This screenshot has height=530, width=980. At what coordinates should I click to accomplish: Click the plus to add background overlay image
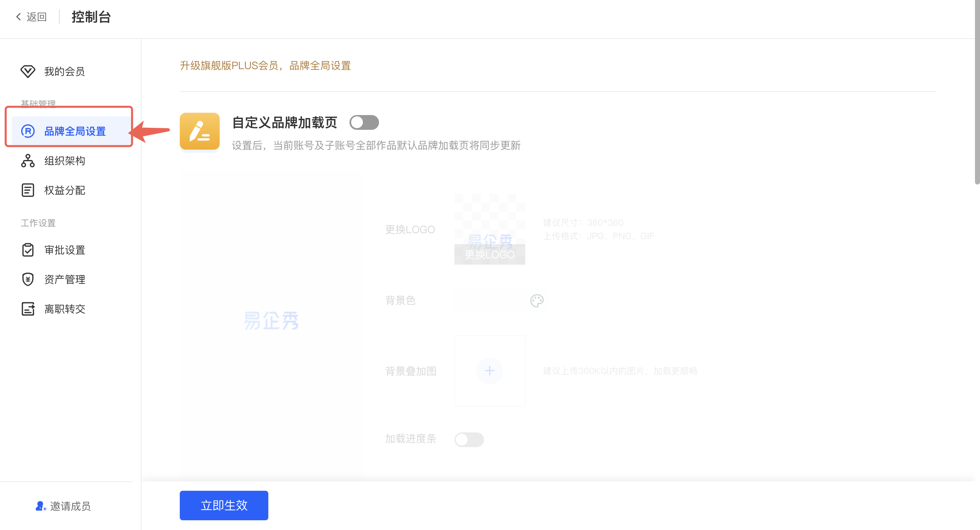[x=489, y=371]
